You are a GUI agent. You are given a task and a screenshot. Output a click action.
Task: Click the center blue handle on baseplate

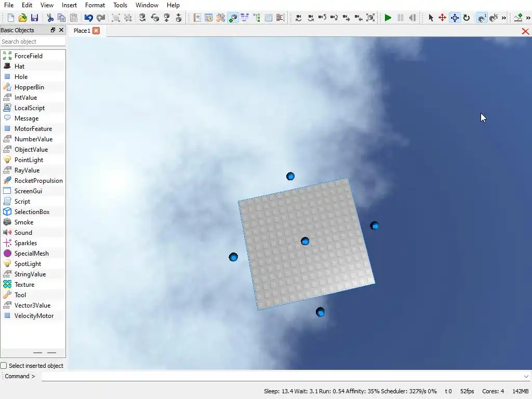305,241
